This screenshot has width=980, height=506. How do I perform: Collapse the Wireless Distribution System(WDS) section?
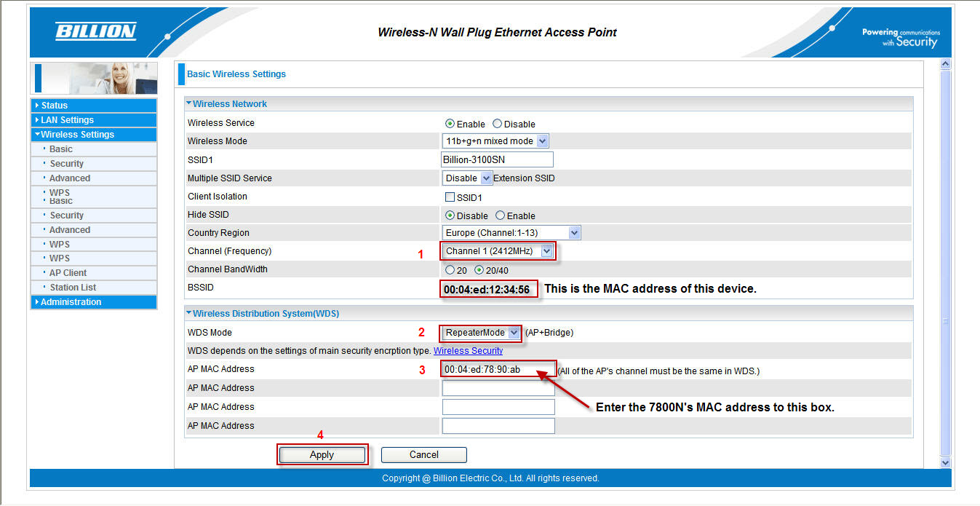click(x=189, y=313)
